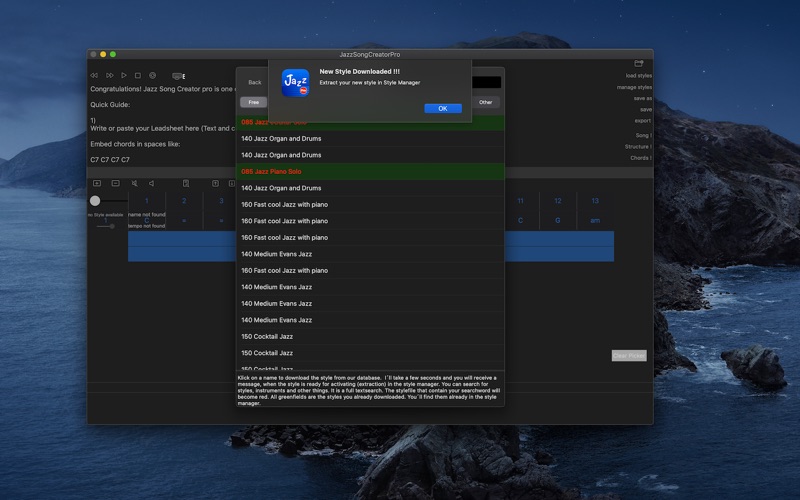Viewport: 800px width, 500px height.
Task: Open the MIDI keyboard icon in the toolbar
Action: tap(178, 77)
